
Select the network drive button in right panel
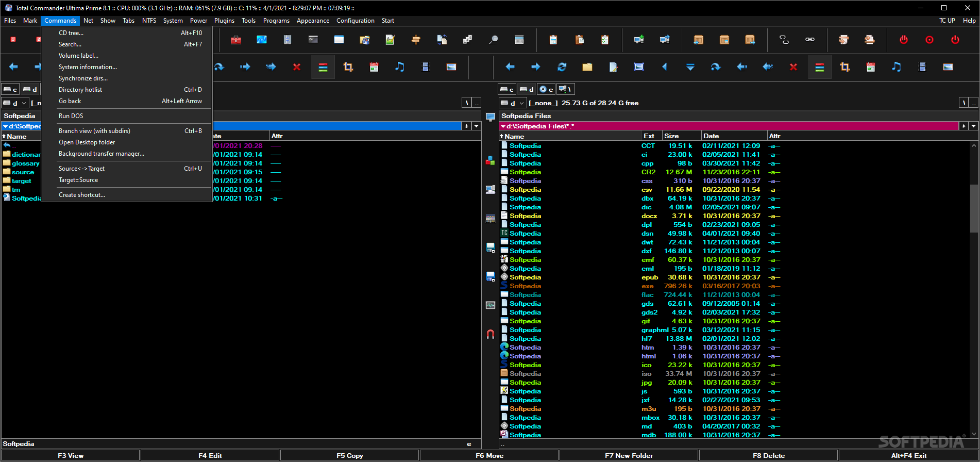click(566, 89)
